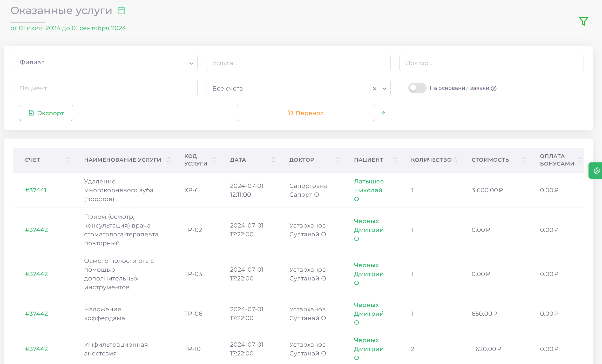Sort by Код услуги column
The height and width of the screenshot is (364, 602).
point(214,160)
